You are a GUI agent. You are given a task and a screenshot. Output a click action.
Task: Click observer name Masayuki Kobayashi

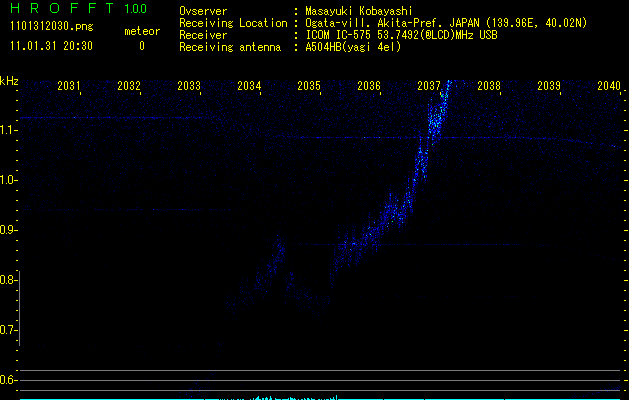[359, 11]
